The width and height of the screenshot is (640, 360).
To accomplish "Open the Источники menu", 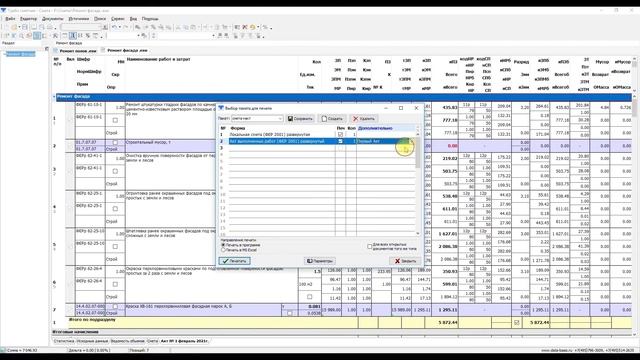I will (x=78, y=19).
